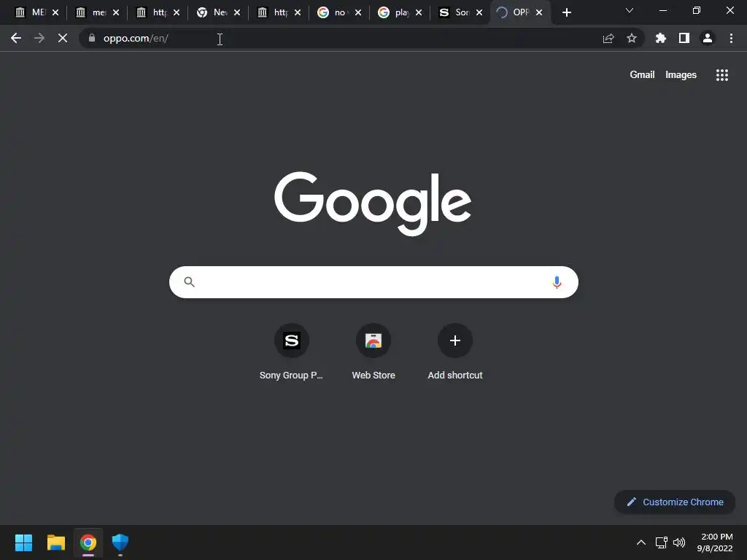
Task: Restore down the Chrome window
Action: click(x=697, y=10)
